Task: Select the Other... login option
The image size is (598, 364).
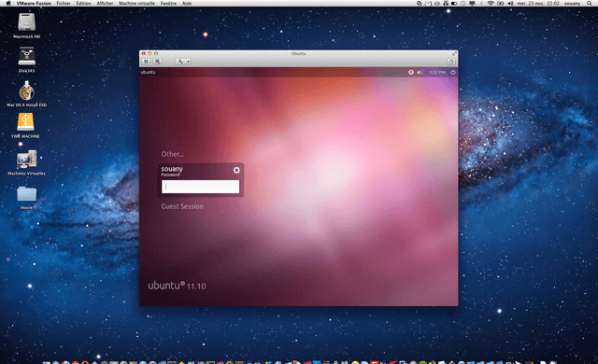Action: pyautogui.click(x=172, y=154)
